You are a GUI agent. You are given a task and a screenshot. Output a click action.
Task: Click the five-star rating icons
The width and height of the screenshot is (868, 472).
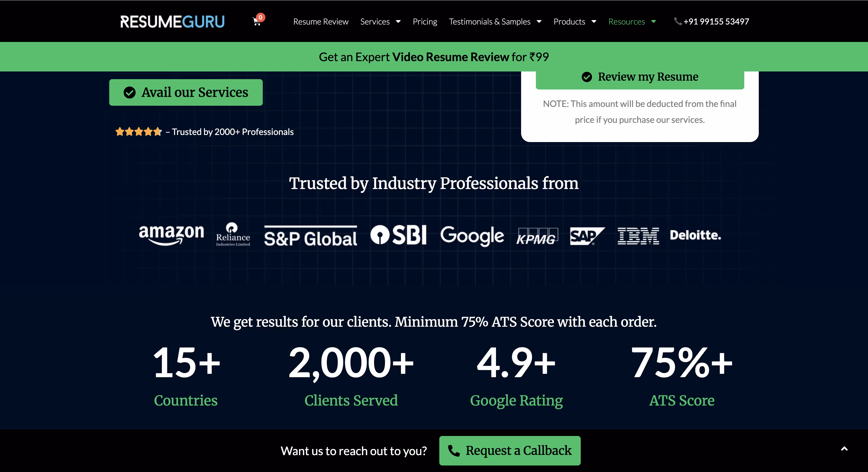(138, 131)
